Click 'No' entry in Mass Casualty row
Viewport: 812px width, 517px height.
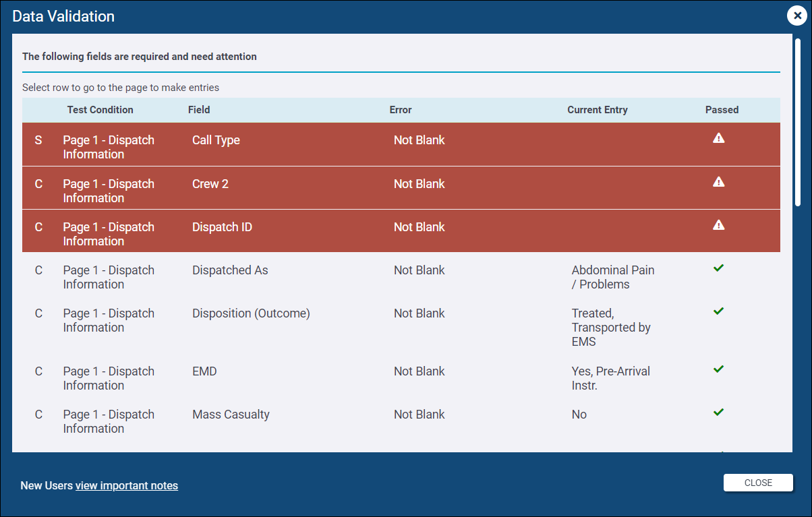click(x=579, y=415)
